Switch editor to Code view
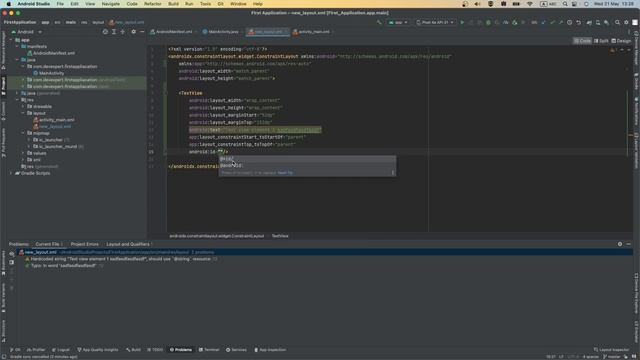The width and height of the screenshot is (640, 360). [582, 41]
